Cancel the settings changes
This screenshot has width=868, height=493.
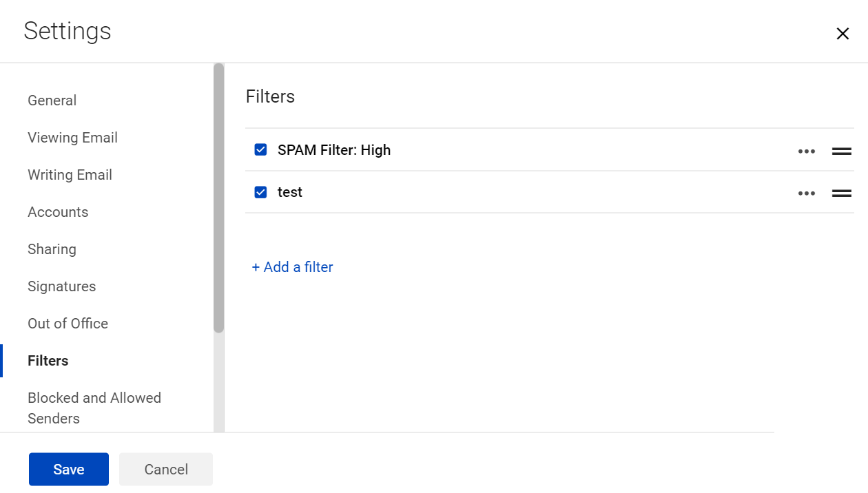[x=165, y=469]
